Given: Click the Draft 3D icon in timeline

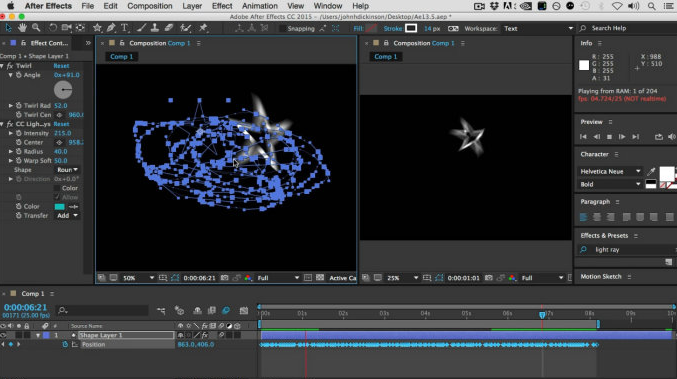Looking at the screenshot, I should pyautogui.click(x=179, y=310).
